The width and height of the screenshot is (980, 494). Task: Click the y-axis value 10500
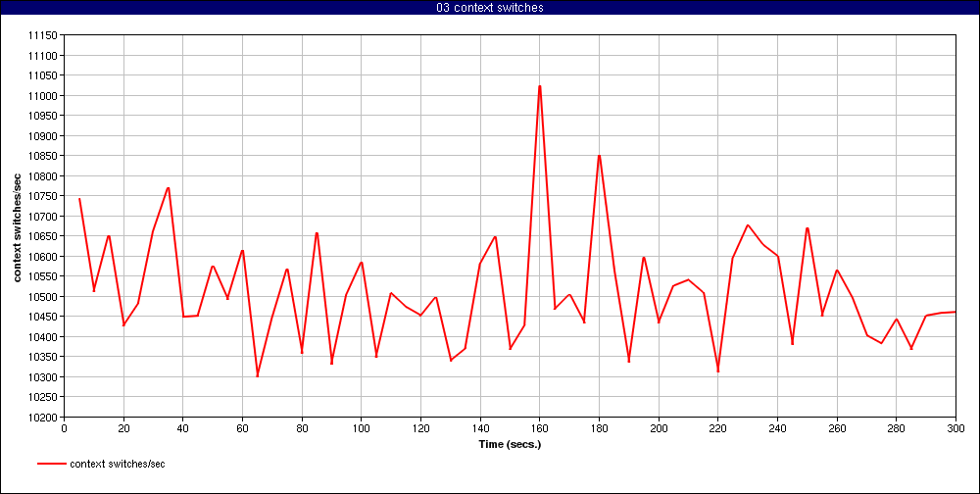tap(43, 296)
